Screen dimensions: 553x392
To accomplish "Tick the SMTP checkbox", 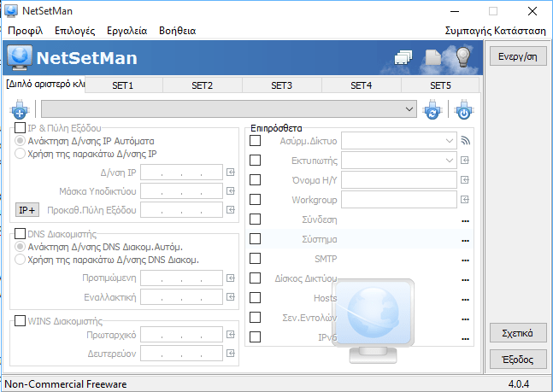I will click(255, 259).
